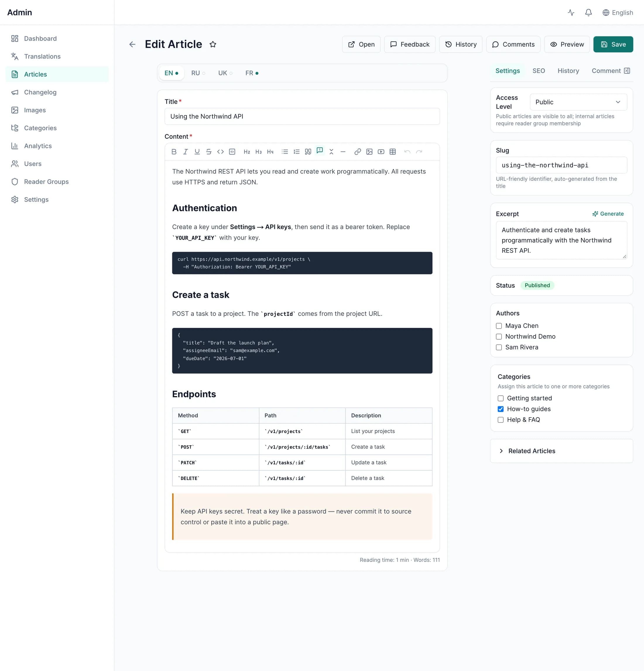Open the English language selector

click(618, 13)
